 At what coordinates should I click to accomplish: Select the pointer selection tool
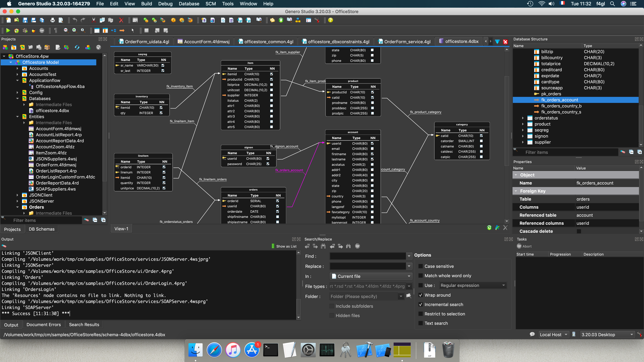pyautogui.click(x=133, y=31)
